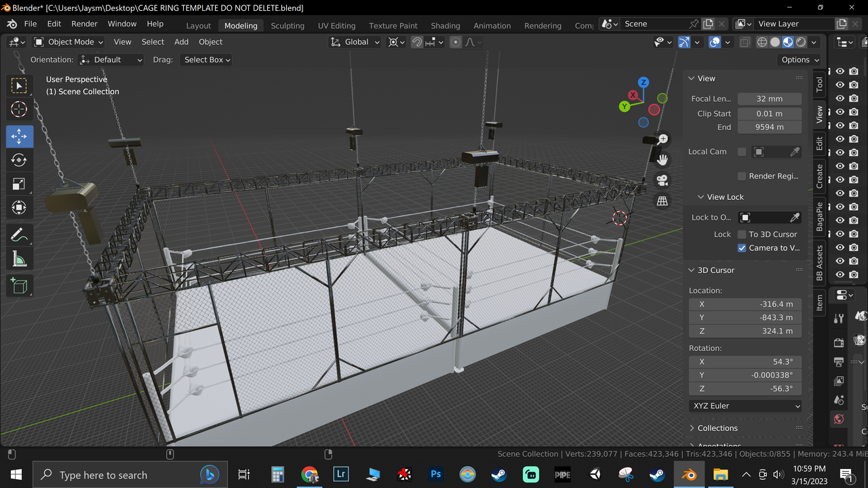Select the Scale tool

click(x=19, y=184)
